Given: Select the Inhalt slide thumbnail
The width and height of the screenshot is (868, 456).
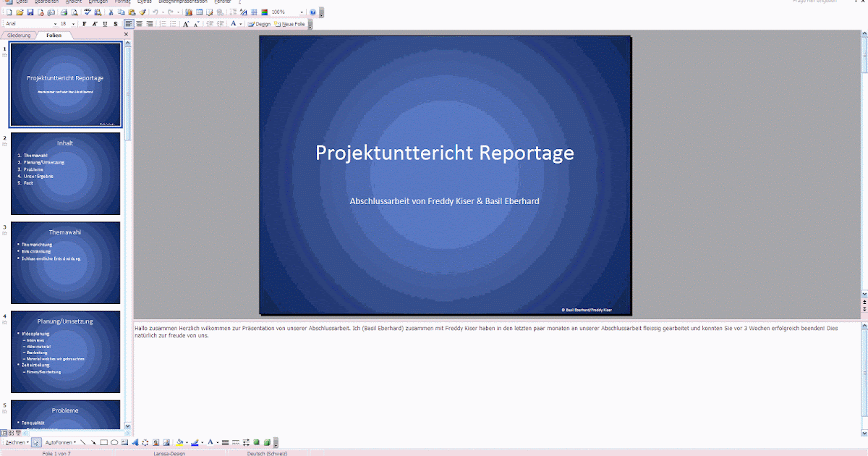Looking at the screenshot, I should 65,174.
